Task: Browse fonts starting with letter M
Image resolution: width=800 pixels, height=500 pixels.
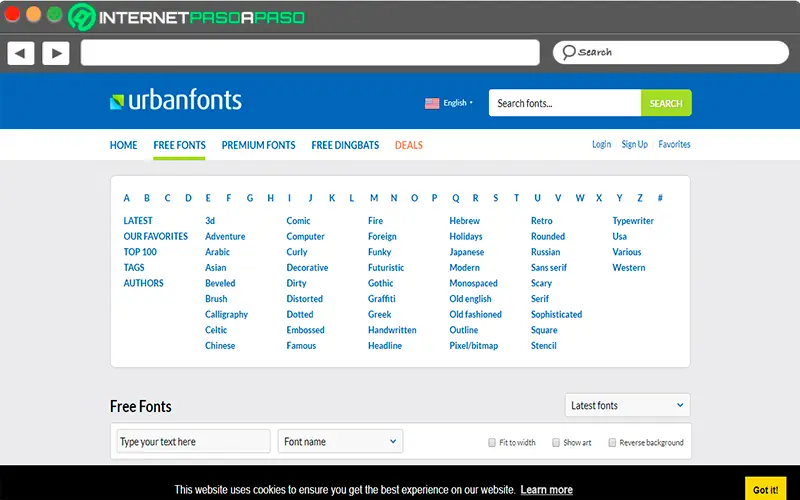Action: pyautogui.click(x=374, y=198)
